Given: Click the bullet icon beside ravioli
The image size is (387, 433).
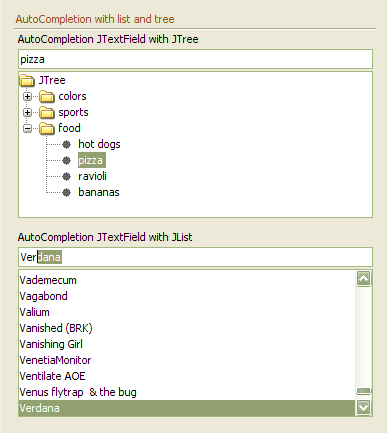Looking at the screenshot, I should point(67,176).
